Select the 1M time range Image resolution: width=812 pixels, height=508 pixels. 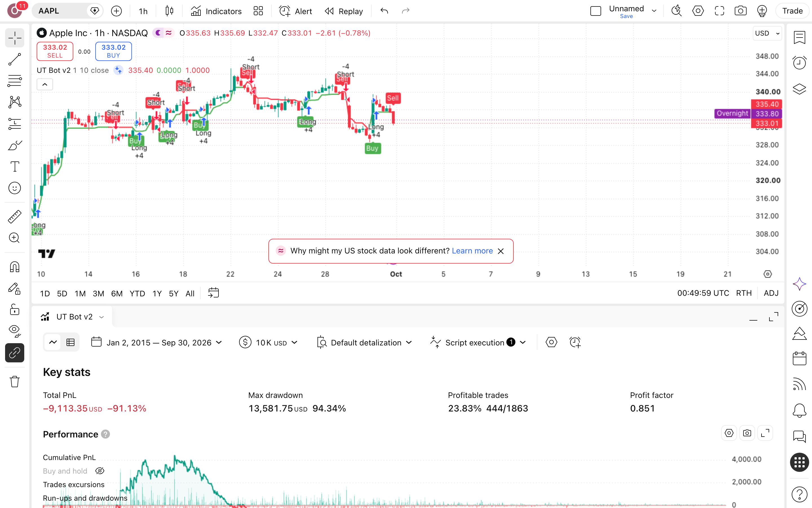pos(80,294)
